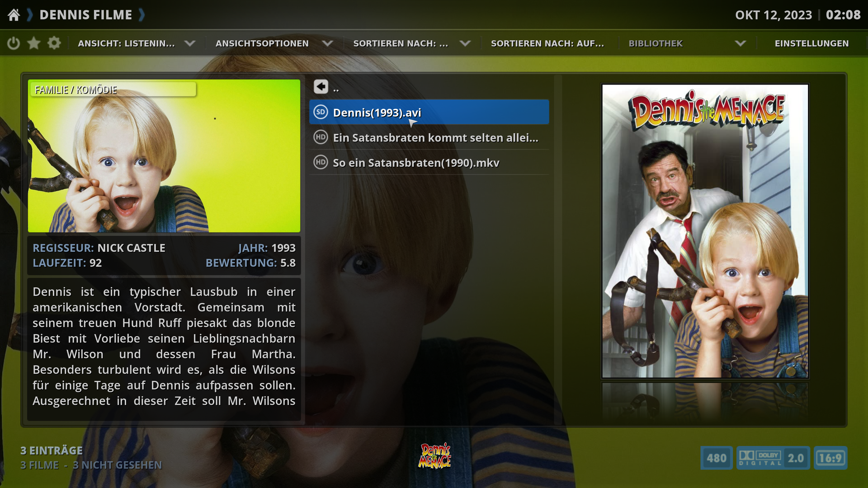This screenshot has width=868, height=488.
Task: Expand the Sortieren nach dropdown arrow
Action: [465, 43]
